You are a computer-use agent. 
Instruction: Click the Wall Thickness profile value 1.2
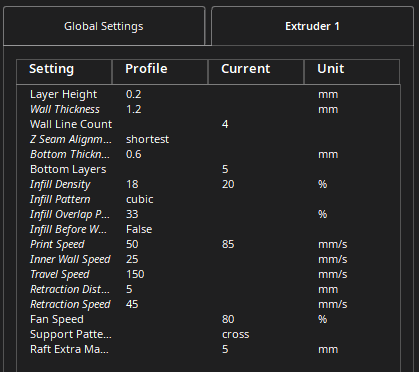click(134, 109)
